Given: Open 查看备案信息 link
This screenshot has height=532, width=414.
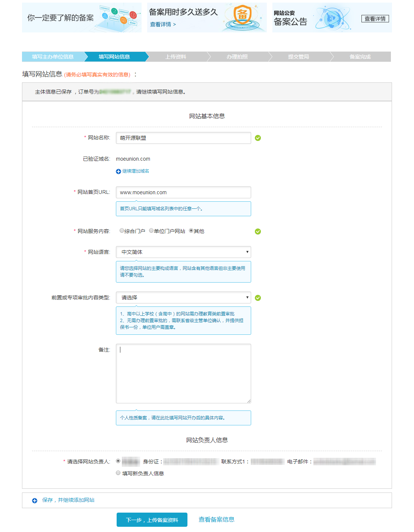Looking at the screenshot, I should (x=217, y=519).
